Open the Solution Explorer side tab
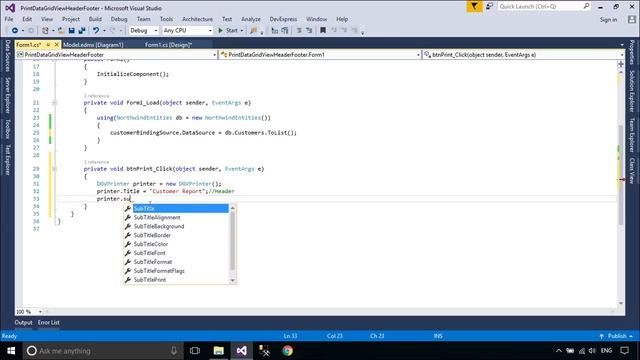The width and height of the screenshot is (640, 360). [x=632, y=91]
